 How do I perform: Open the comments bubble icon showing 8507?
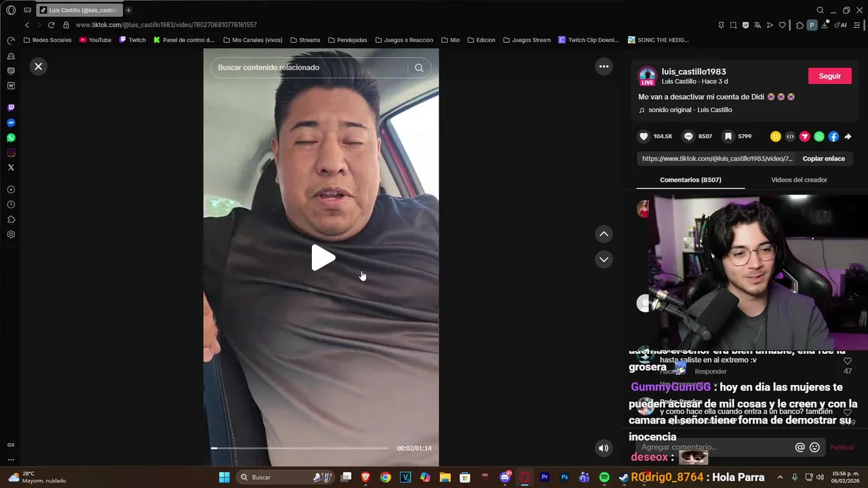(x=688, y=136)
